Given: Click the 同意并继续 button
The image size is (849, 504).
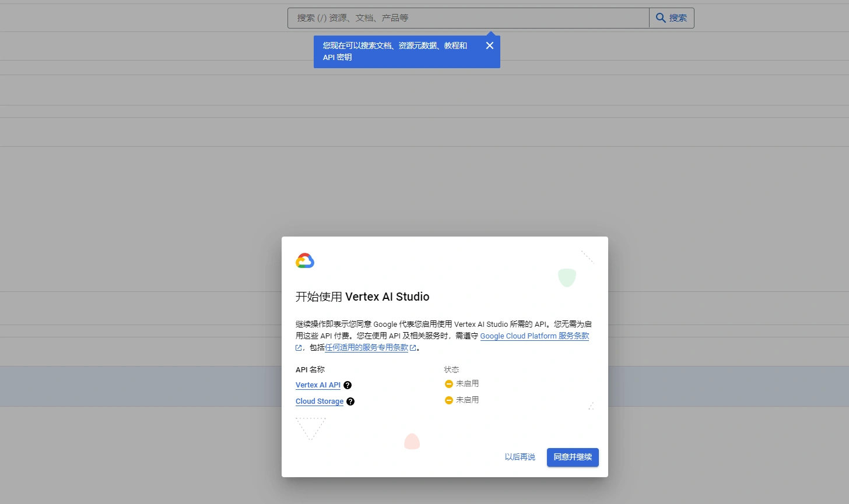Looking at the screenshot, I should (x=573, y=457).
